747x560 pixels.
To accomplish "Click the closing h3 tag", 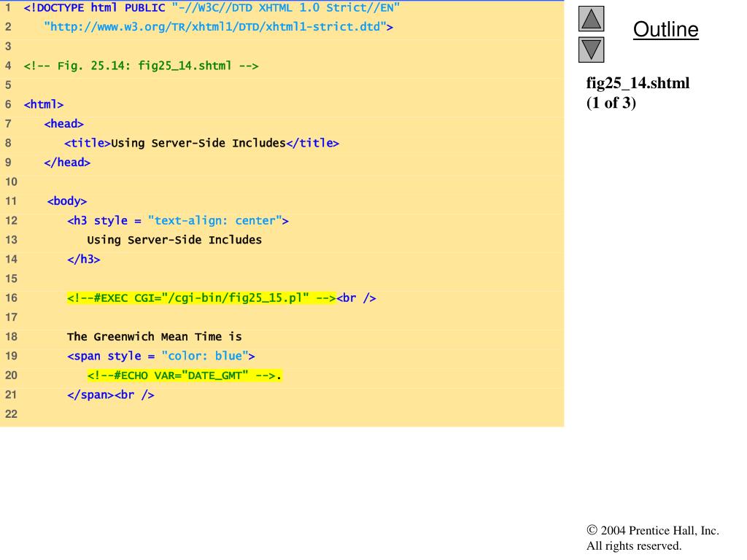I will tap(84, 259).
